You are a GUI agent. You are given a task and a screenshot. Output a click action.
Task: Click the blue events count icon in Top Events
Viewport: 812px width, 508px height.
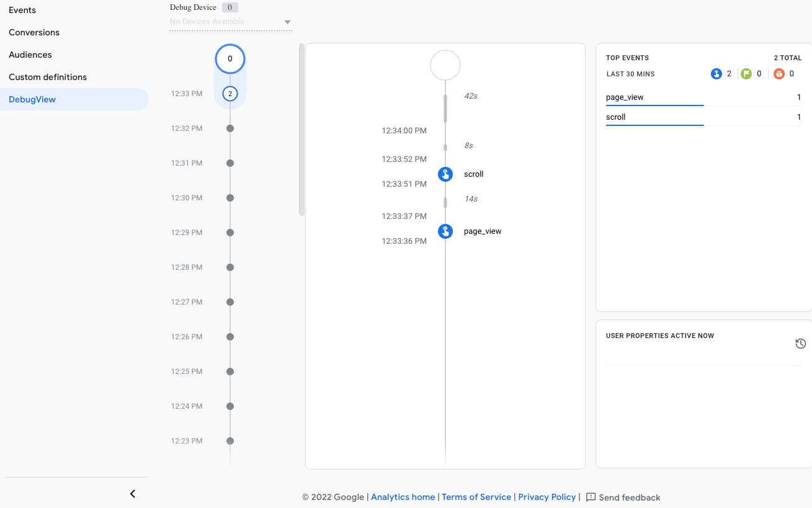coord(716,74)
